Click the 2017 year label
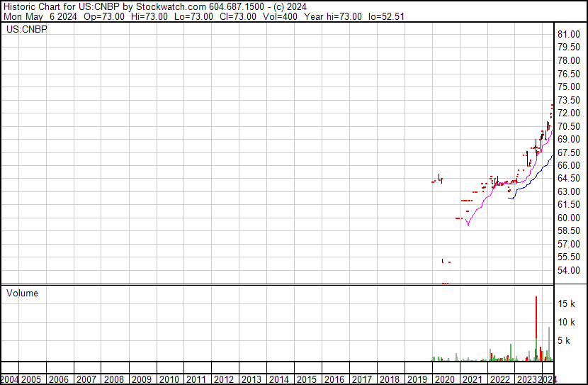This screenshot has height=385, width=588. point(361,379)
